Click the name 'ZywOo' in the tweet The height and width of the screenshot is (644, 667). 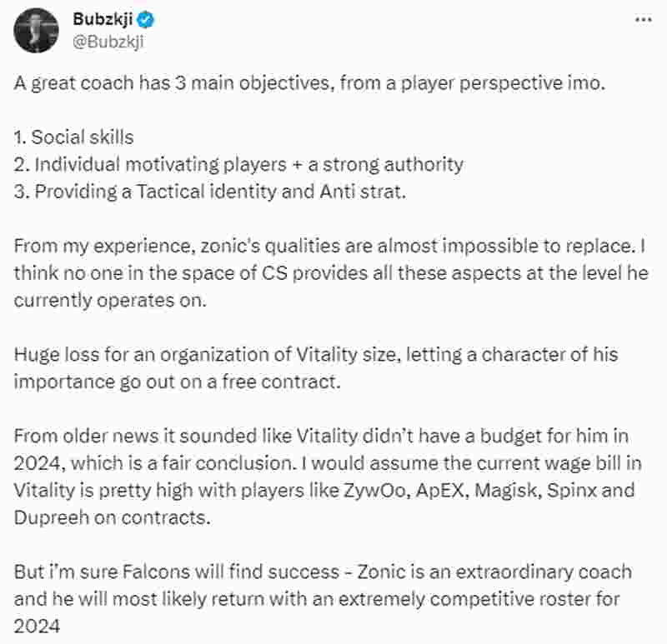(x=374, y=491)
